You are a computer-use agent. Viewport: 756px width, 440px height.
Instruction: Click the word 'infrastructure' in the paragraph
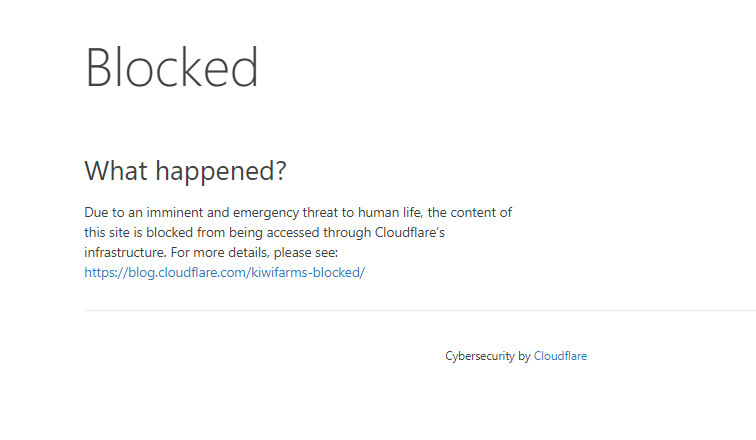[x=125, y=253]
